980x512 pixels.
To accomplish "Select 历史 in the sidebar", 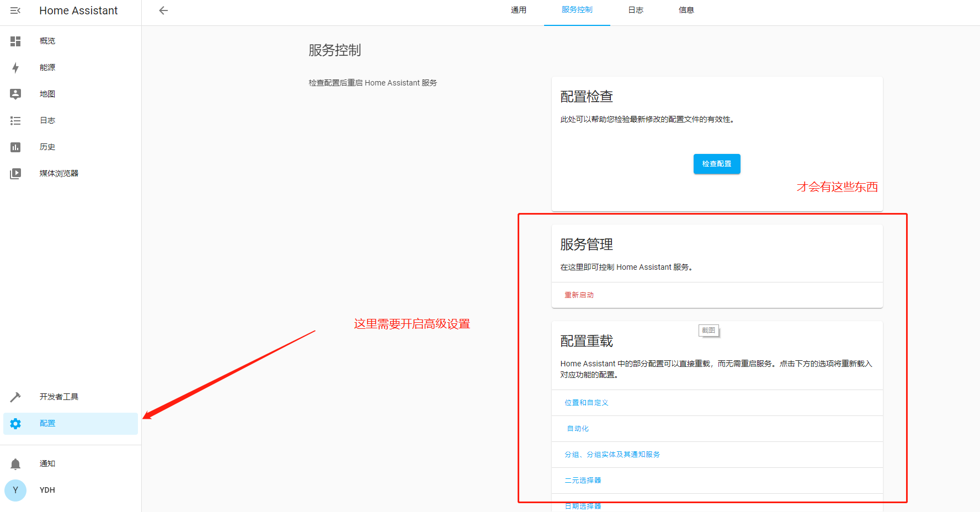I will click(47, 147).
